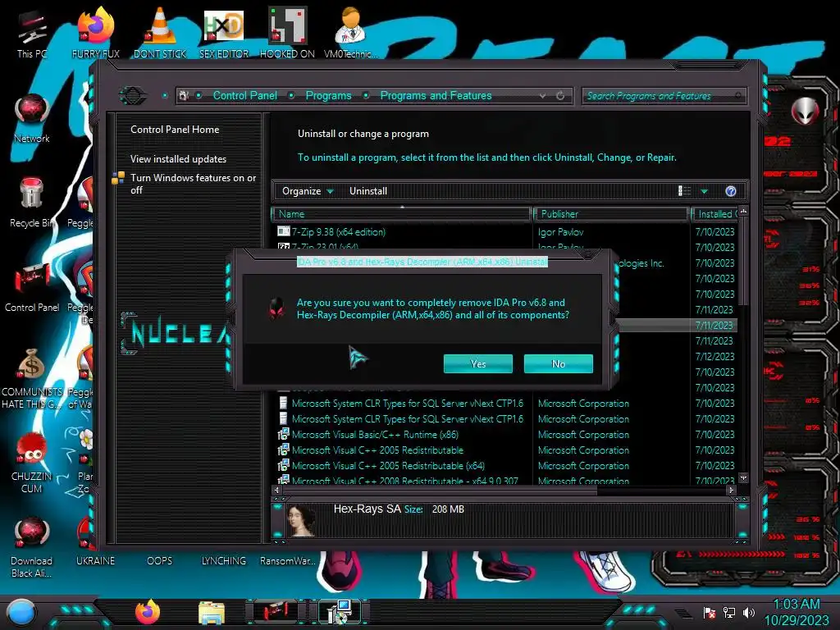Open the Network desktop icon

click(32, 118)
